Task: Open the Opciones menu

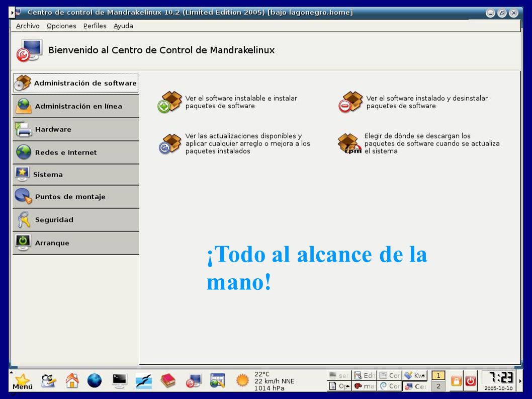Action: pyautogui.click(x=61, y=26)
